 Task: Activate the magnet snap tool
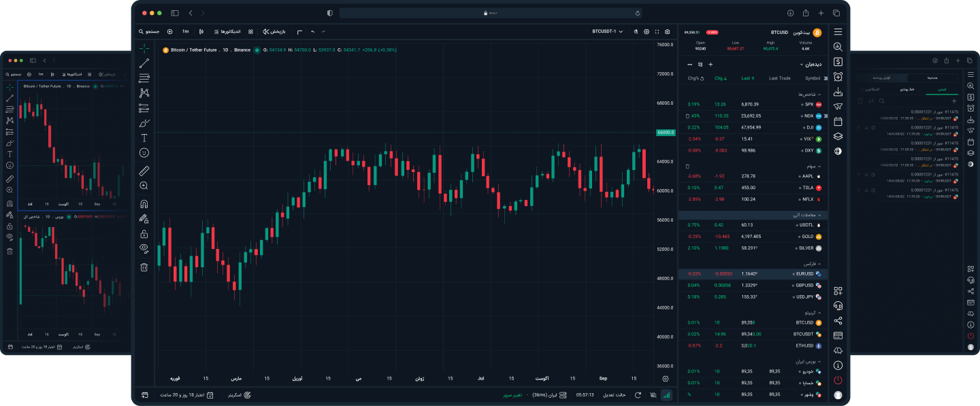(x=144, y=204)
